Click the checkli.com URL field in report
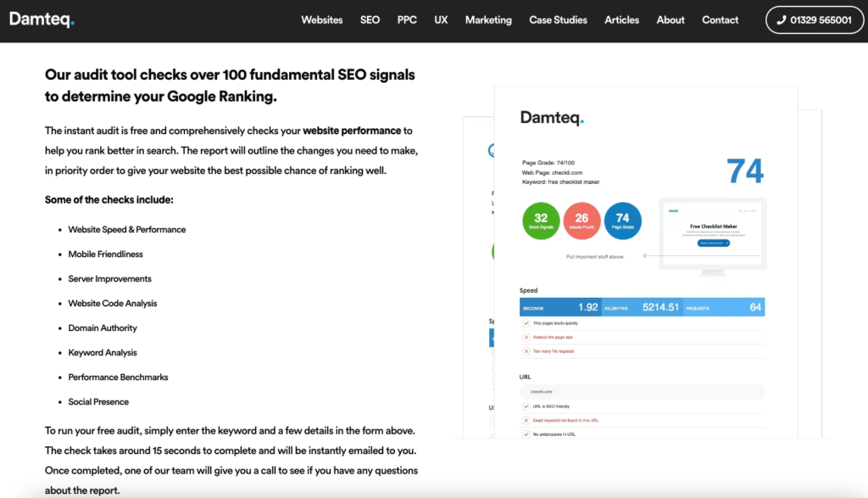This screenshot has width=868, height=498. 641,392
